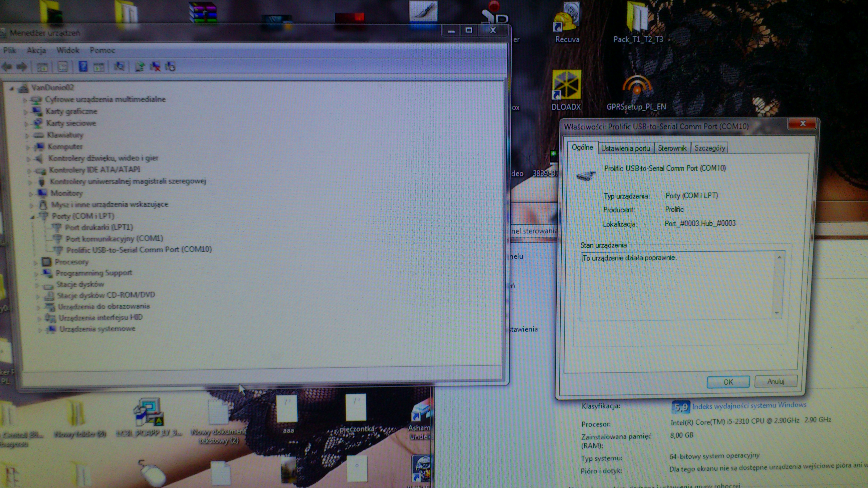Expand the Procesory category
The width and height of the screenshot is (868, 488).
36,263
